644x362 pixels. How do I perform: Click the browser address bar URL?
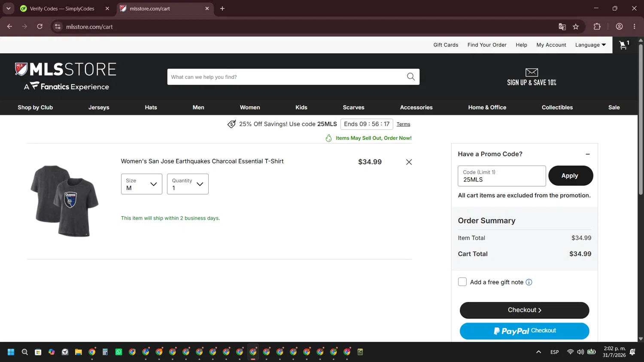89,27
